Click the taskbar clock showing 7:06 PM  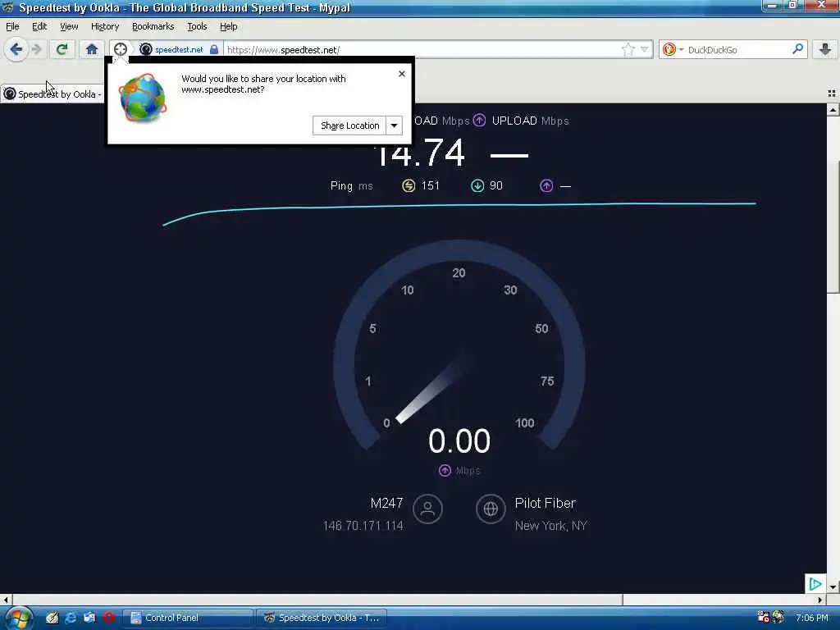(x=811, y=618)
